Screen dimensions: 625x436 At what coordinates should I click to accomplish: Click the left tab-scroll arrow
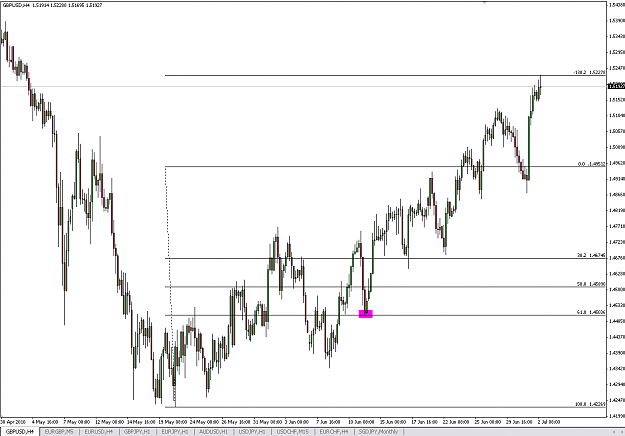(614, 432)
